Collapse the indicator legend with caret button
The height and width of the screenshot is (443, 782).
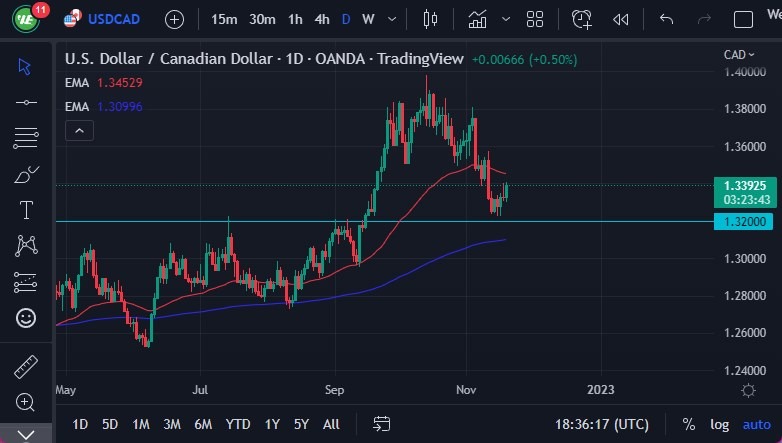pyautogui.click(x=79, y=131)
